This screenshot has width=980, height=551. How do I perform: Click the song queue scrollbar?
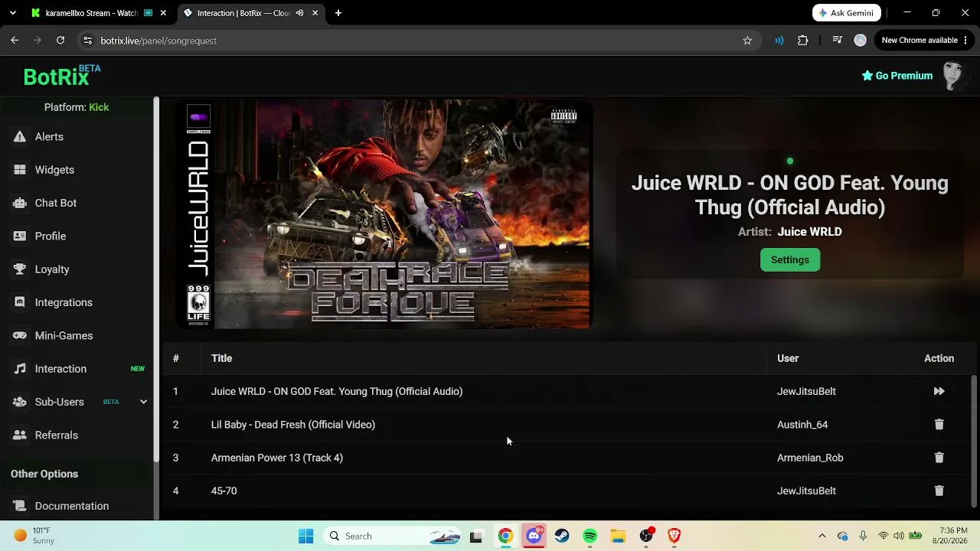point(974,440)
